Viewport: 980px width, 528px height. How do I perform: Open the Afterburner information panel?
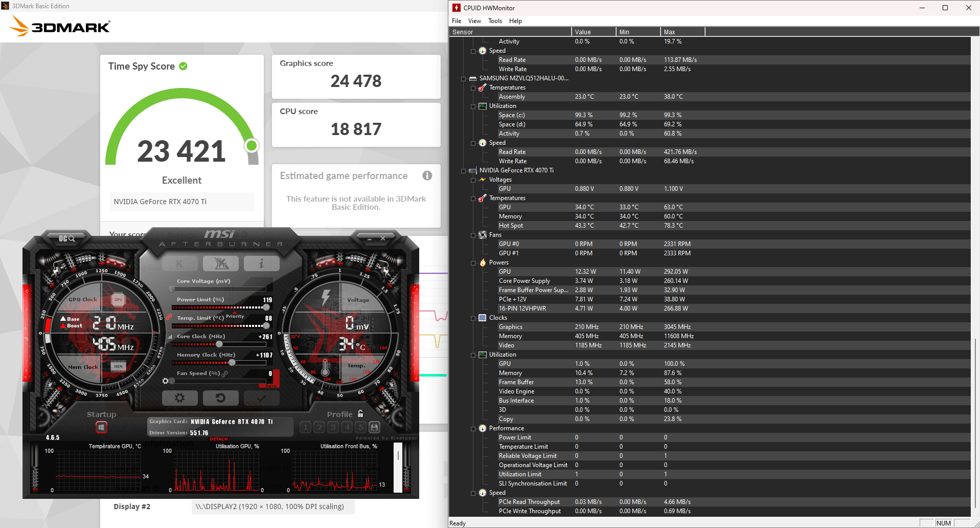(262, 263)
